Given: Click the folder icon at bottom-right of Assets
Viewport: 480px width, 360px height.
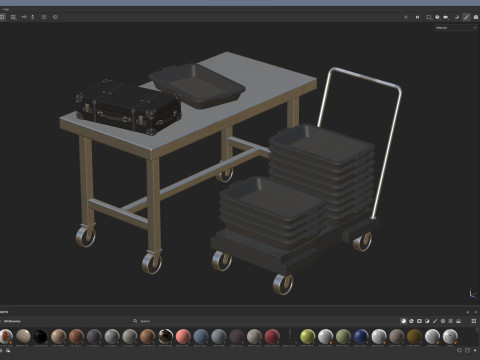Looking at the screenshot, I should (x=467, y=350).
